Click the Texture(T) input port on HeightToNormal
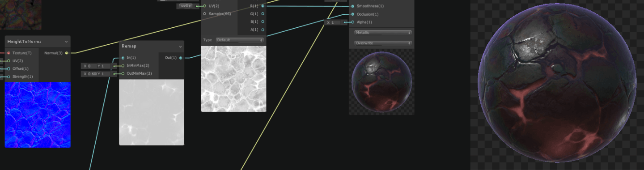 [x=8, y=53]
